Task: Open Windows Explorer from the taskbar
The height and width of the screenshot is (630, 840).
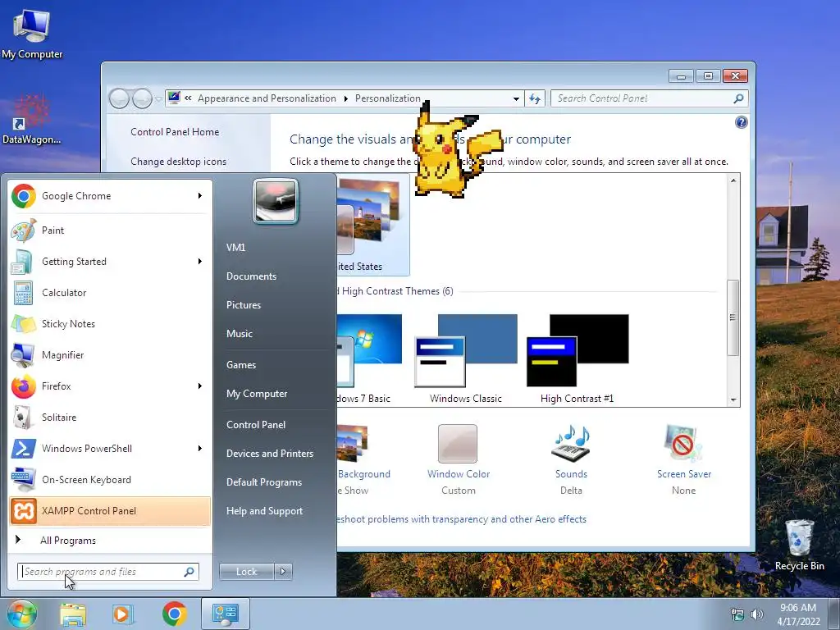Action: [x=73, y=614]
